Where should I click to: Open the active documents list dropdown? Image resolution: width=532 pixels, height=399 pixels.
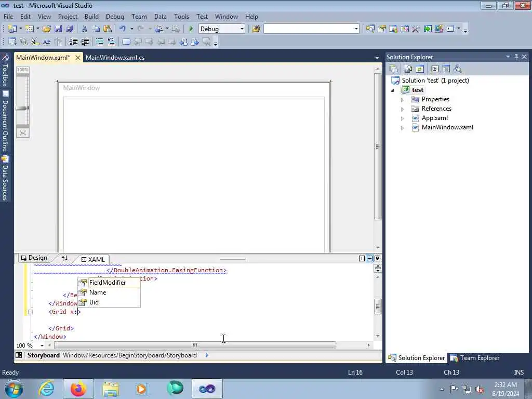(377, 58)
